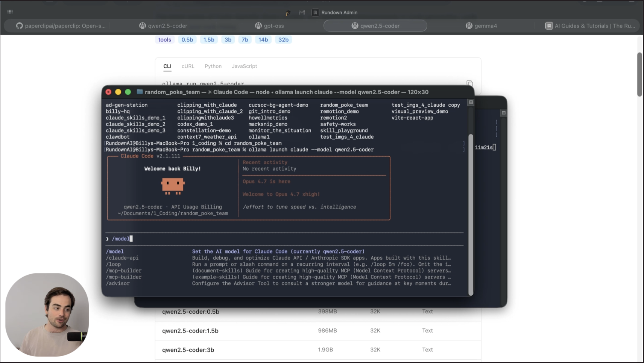Click the "Claude Code v2.1.111" header label

point(150,156)
